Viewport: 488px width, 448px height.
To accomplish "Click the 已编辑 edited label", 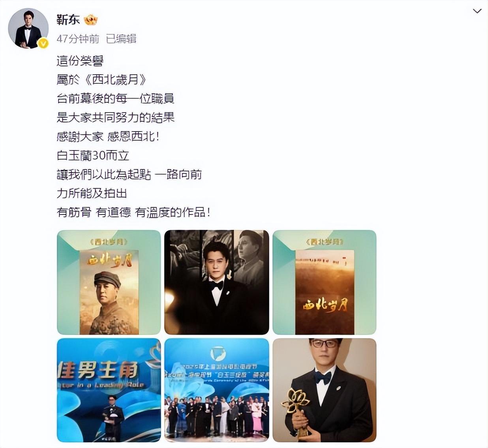I will (121, 39).
